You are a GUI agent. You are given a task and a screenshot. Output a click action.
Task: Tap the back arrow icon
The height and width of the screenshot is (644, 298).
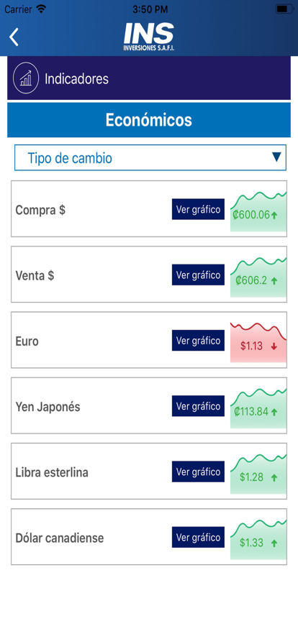coord(14,37)
